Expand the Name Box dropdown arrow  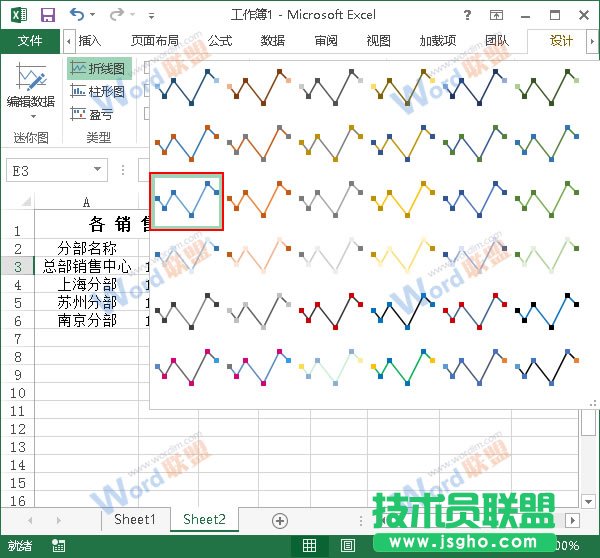pos(97,171)
